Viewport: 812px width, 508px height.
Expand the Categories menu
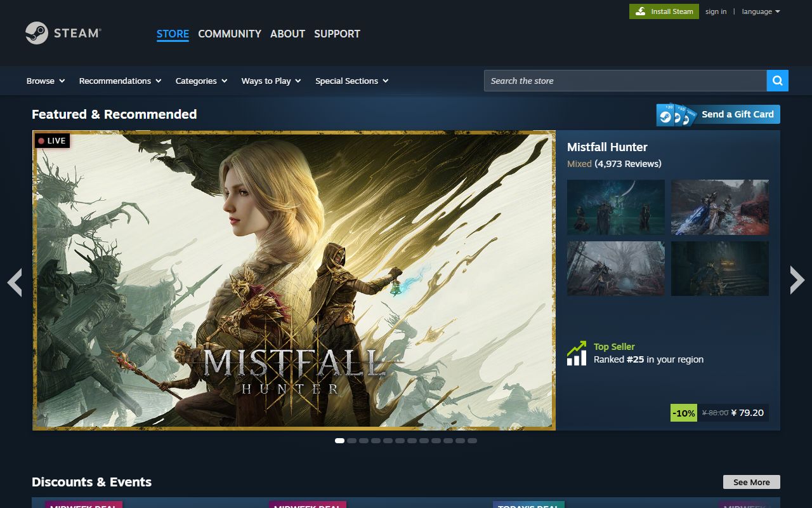(201, 81)
